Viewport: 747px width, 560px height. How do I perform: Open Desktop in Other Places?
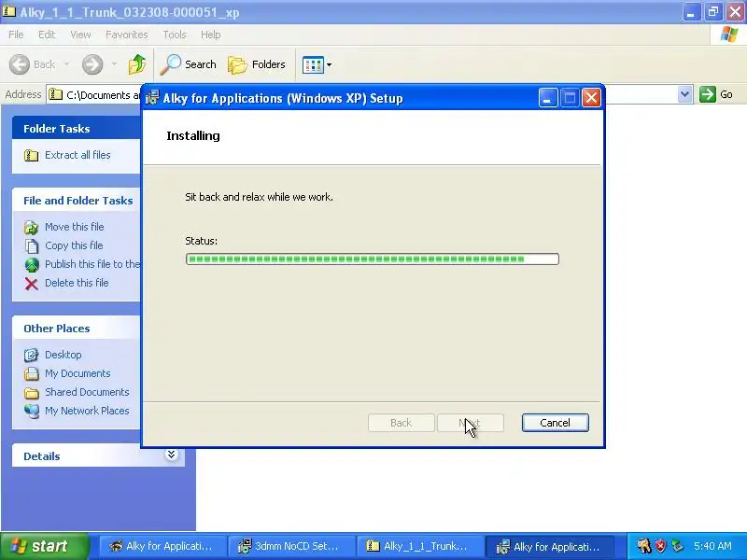point(63,355)
